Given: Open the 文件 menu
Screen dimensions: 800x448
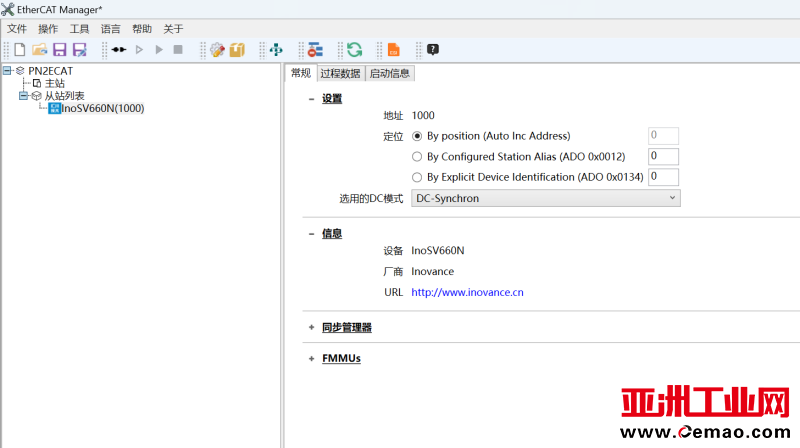Looking at the screenshot, I should (17, 29).
